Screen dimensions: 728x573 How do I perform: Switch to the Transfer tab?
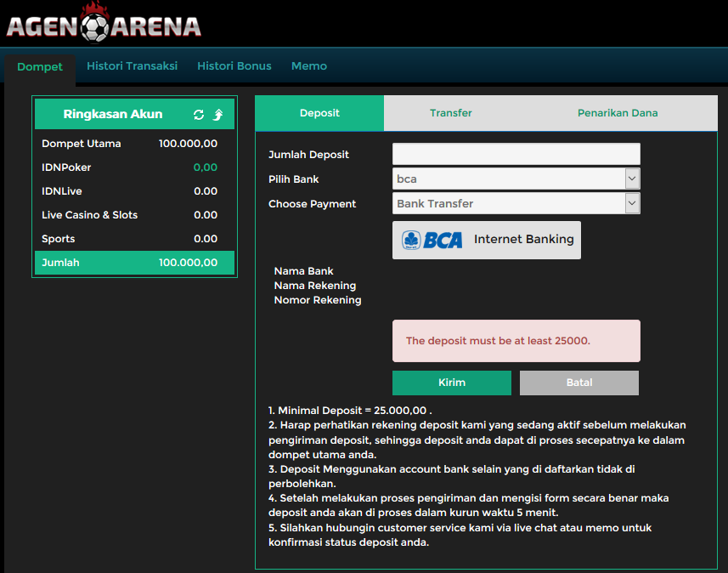(451, 113)
